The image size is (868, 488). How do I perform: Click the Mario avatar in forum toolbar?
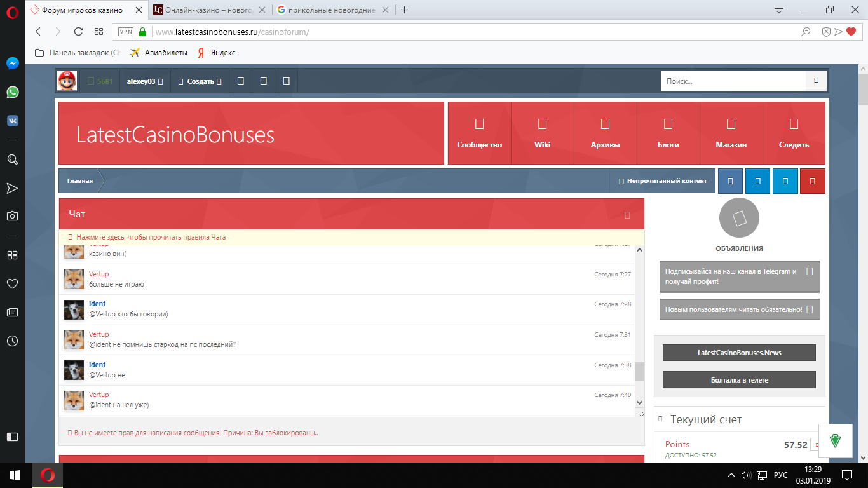click(67, 81)
